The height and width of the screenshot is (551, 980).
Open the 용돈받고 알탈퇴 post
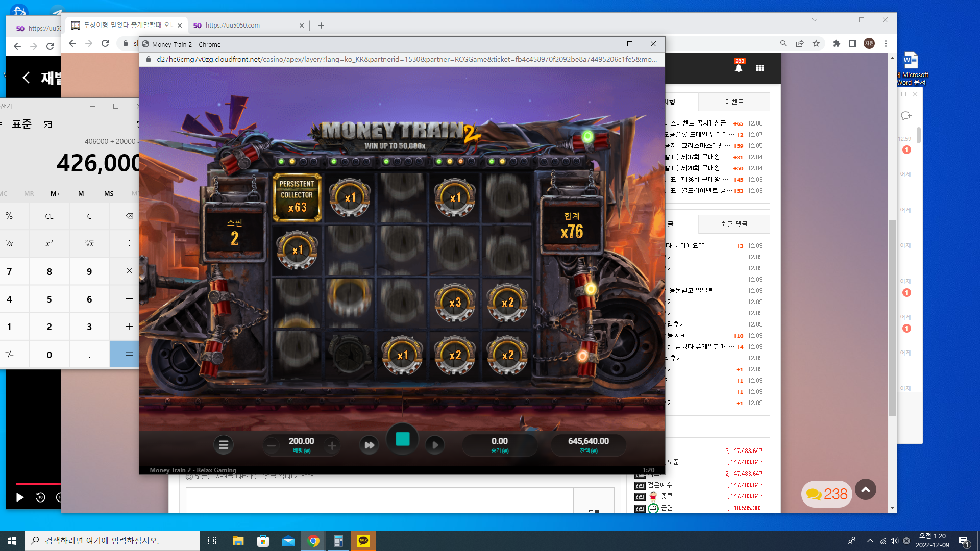click(x=690, y=291)
